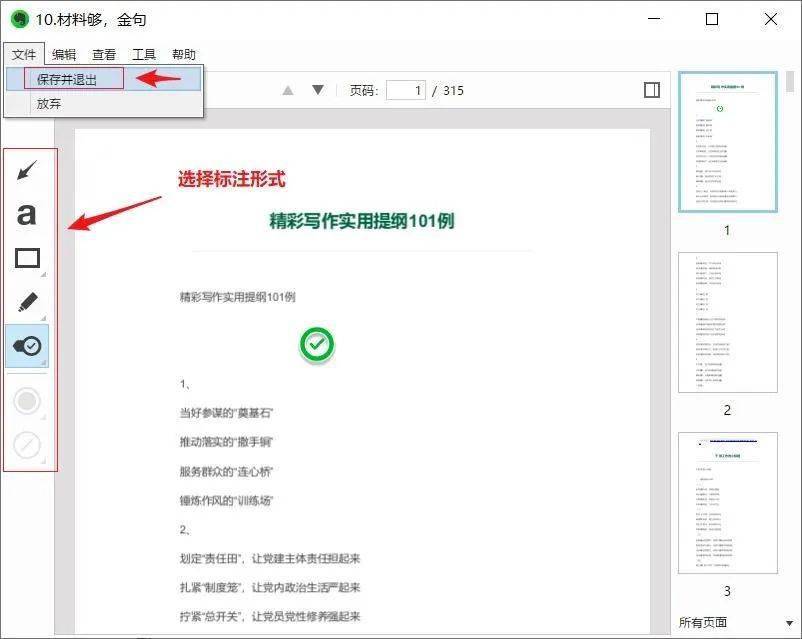Open the 工具 menu

[x=144, y=55]
